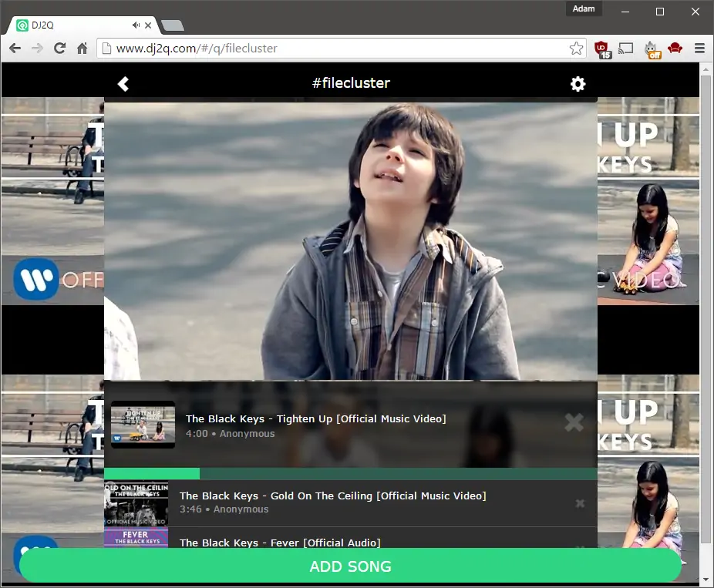714x588 pixels.
Task: Open the extension icon marked 'off'
Action: pyautogui.click(x=652, y=49)
